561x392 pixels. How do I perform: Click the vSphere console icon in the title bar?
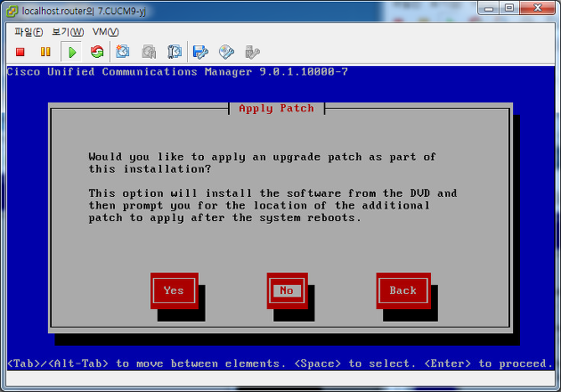pyautogui.click(x=12, y=11)
